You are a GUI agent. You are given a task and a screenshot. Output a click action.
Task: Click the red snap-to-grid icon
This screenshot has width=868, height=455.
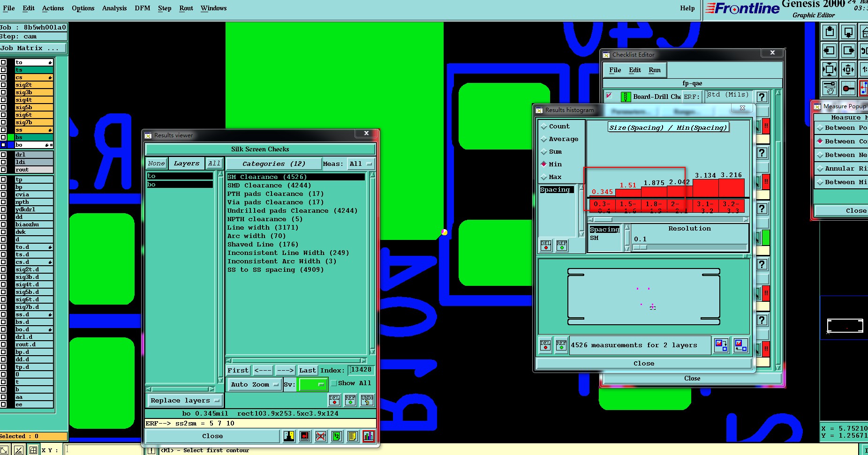point(848,88)
